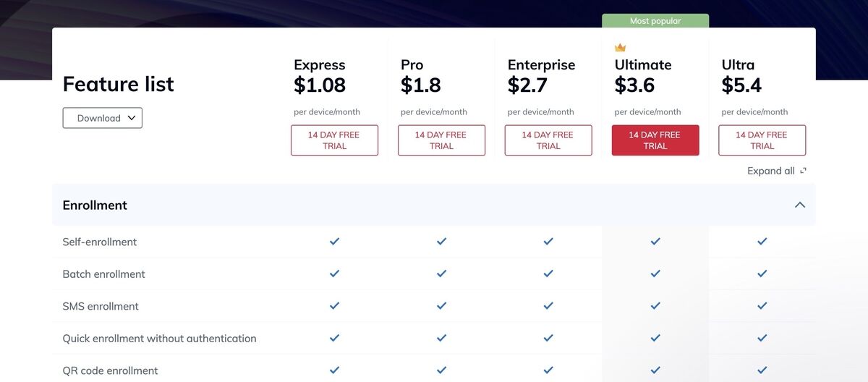Image resolution: width=868 pixels, height=382 pixels.
Task: Click the Quick enrollment without authentication row label
Action: pos(159,338)
